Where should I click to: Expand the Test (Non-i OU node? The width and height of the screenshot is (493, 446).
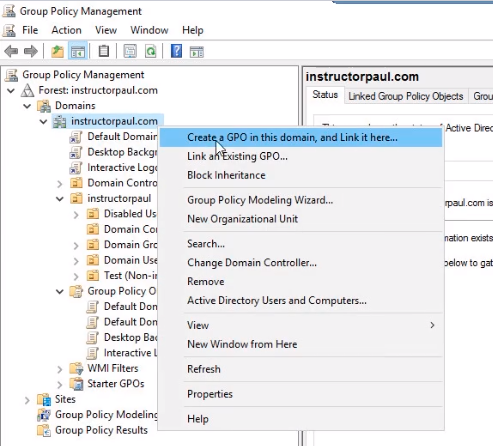tap(76, 276)
